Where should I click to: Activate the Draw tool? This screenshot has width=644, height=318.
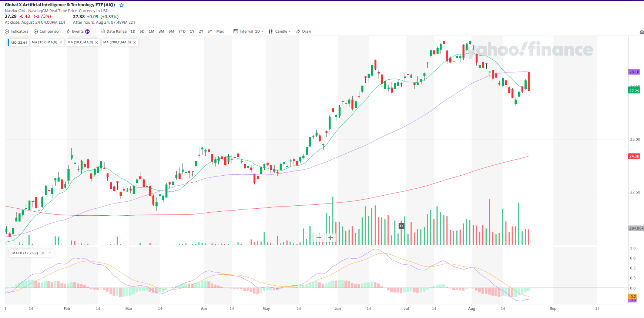tap(303, 32)
